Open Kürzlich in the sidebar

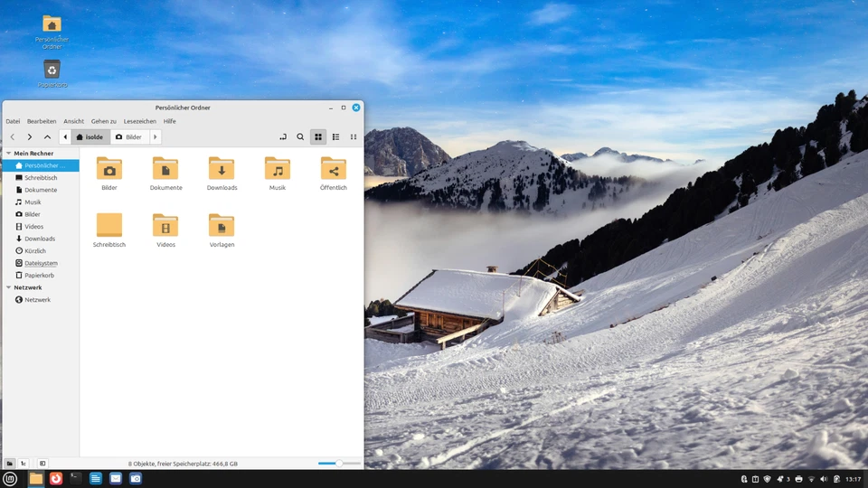coord(41,250)
